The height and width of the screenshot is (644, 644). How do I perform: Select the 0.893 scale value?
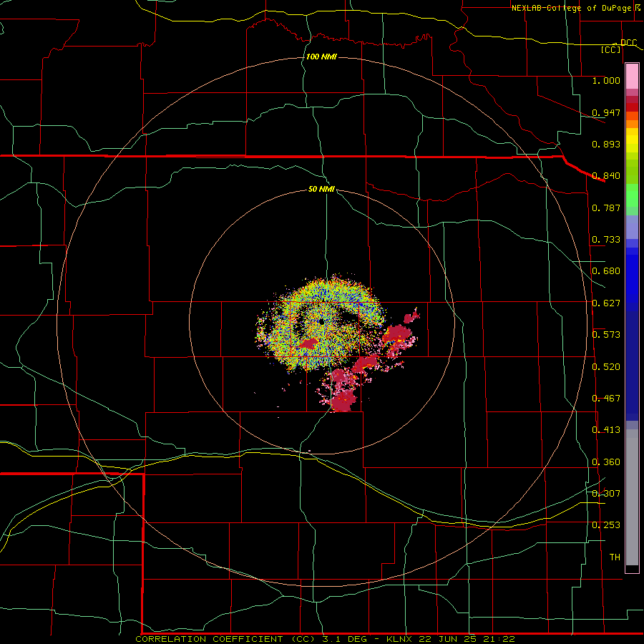coord(606,144)
